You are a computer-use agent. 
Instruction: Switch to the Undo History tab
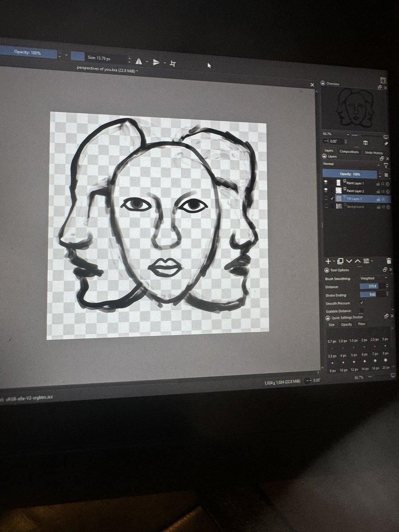tap(374, 153)
